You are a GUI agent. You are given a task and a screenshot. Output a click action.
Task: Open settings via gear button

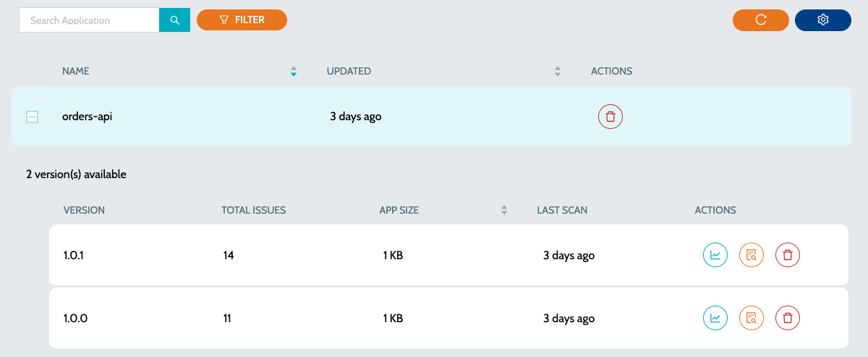[822, 20]
